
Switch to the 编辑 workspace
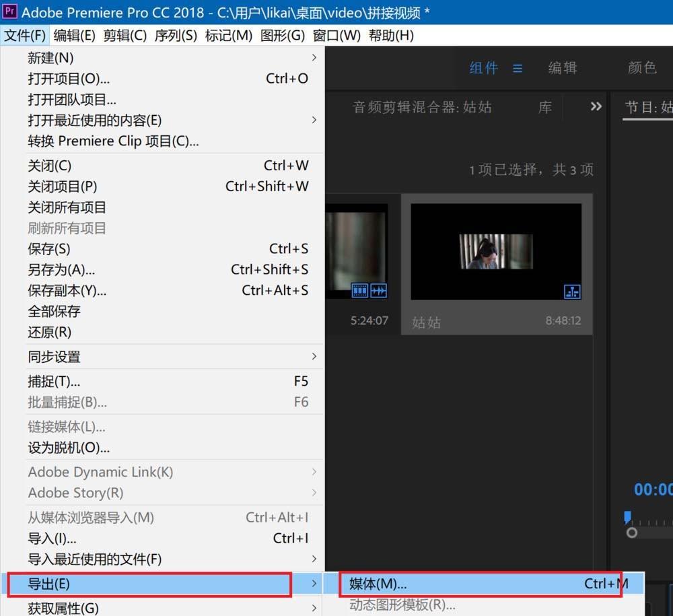click(x=563, y=68)
